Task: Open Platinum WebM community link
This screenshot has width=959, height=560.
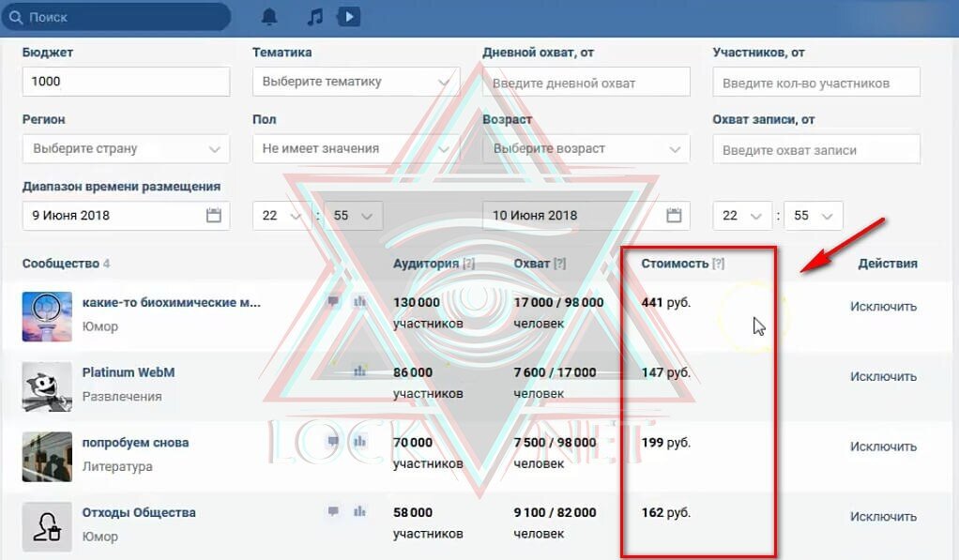Action: click(129, 371)
